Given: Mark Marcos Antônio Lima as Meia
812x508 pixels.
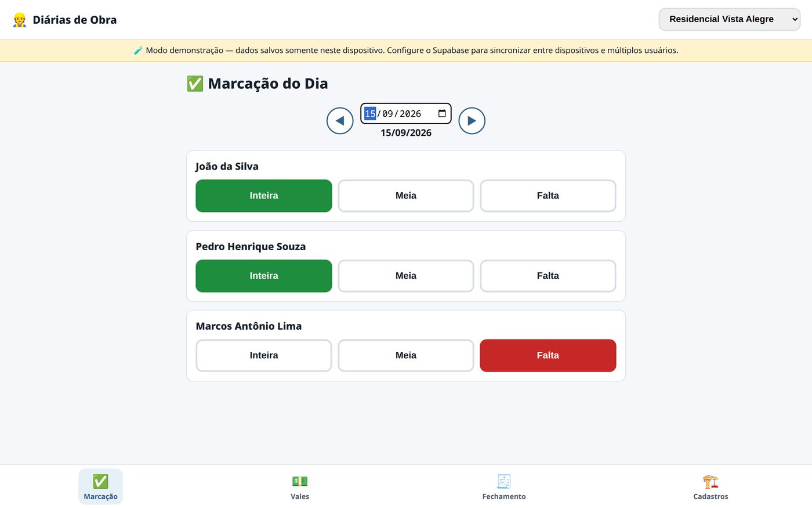Looking at the screenshot, I should point(406,355).
